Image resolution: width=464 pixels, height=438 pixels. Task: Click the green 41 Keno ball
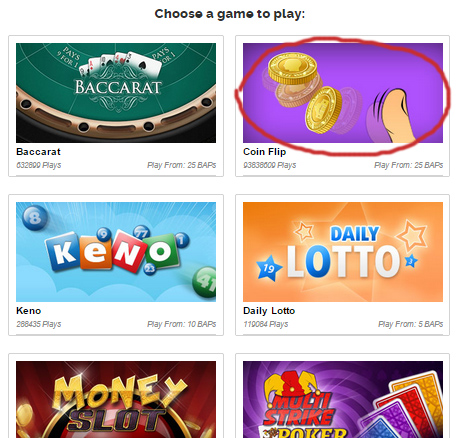tap(205, 282)
